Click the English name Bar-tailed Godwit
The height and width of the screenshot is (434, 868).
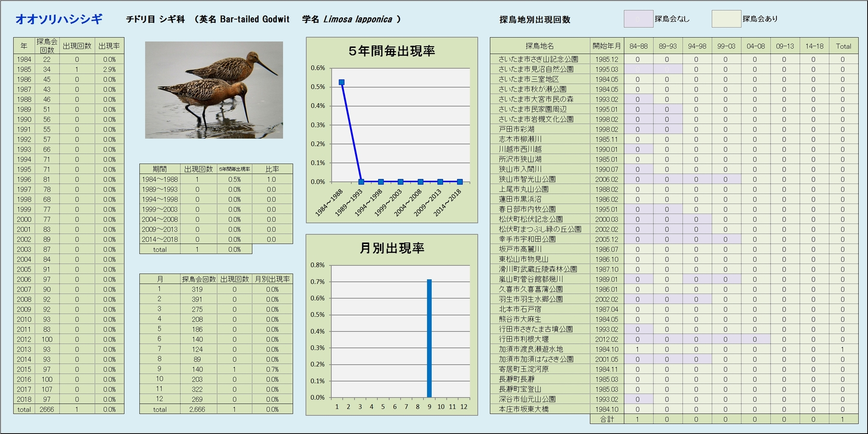(x=255, y=19)
